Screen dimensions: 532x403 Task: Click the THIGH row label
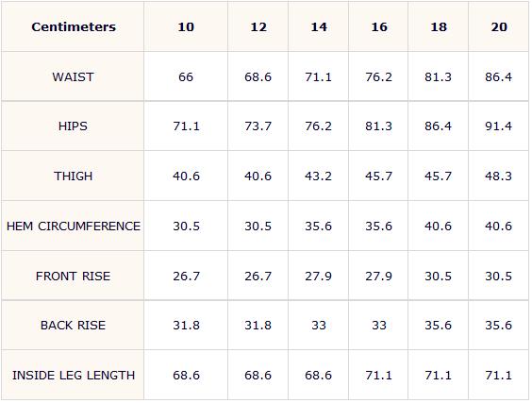click(x=73, y=176)
